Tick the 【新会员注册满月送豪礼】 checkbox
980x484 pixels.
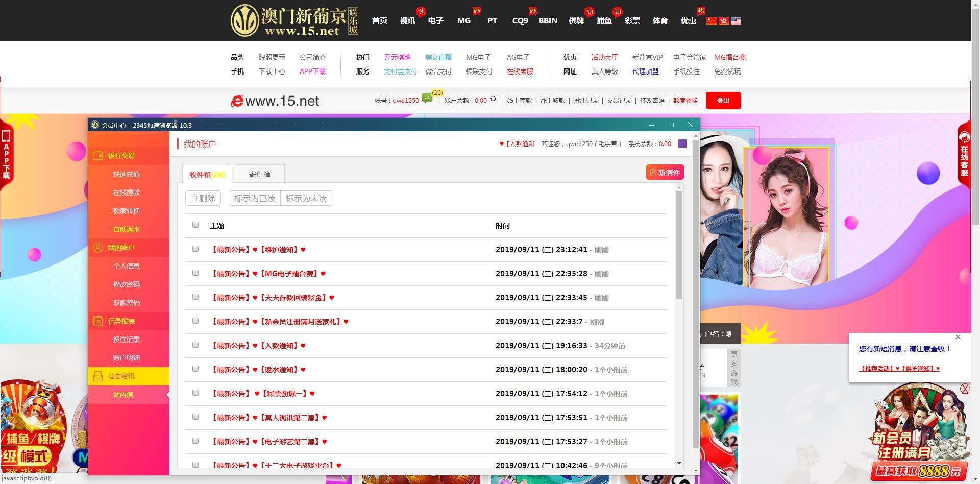195,321
